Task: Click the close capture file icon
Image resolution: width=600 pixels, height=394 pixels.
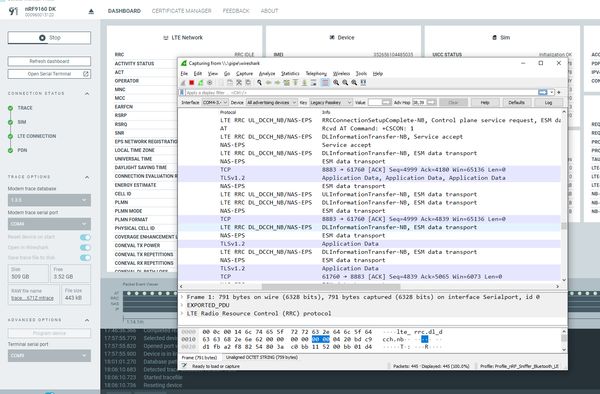Action: pyautogui.click(x=239, y=83)
